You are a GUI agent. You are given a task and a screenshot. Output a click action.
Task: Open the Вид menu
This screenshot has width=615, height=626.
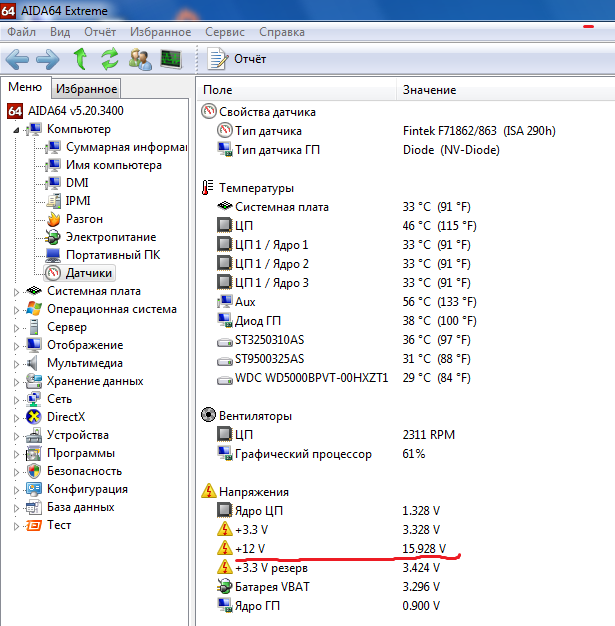click(60, 32)
